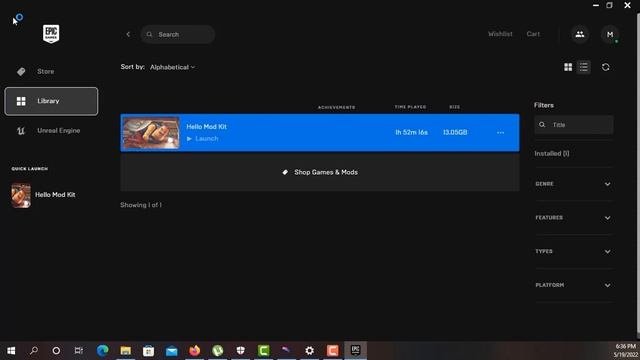
Task: Open the Windows Start menu
Action: pos(11,351)
